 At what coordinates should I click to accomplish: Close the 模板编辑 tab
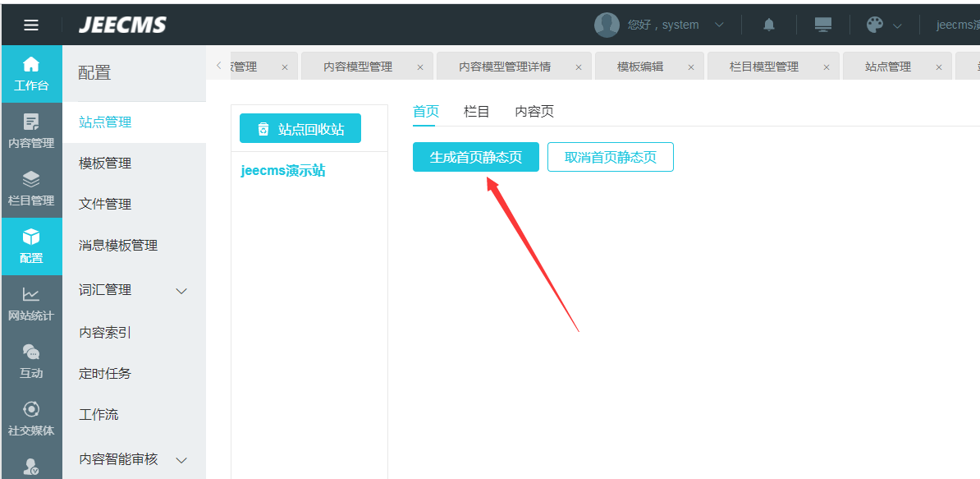691,67
